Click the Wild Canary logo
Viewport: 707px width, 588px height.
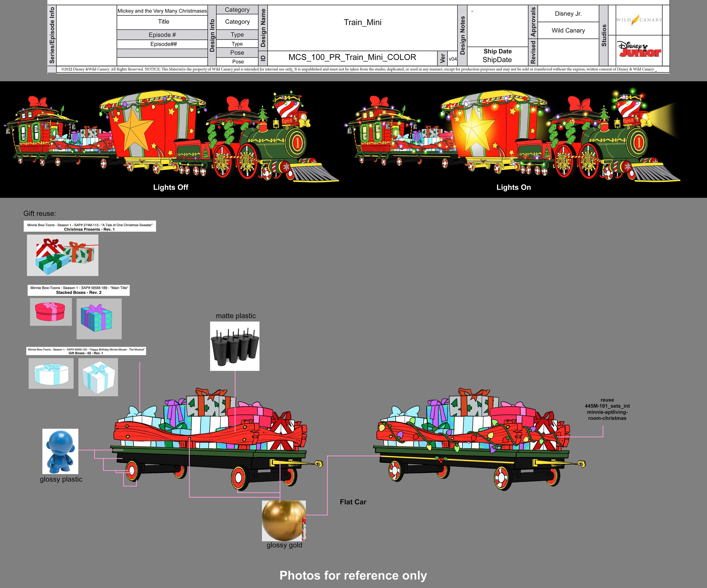(639, 20)
